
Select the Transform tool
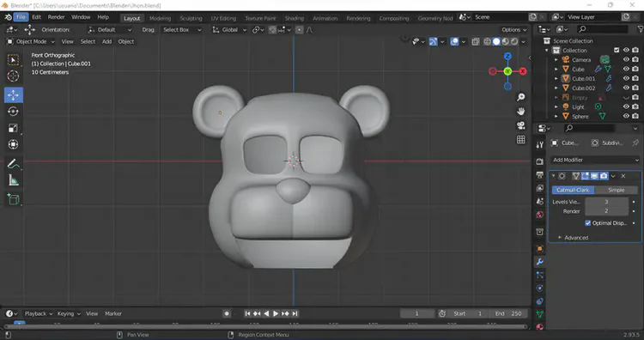(13, 144)
